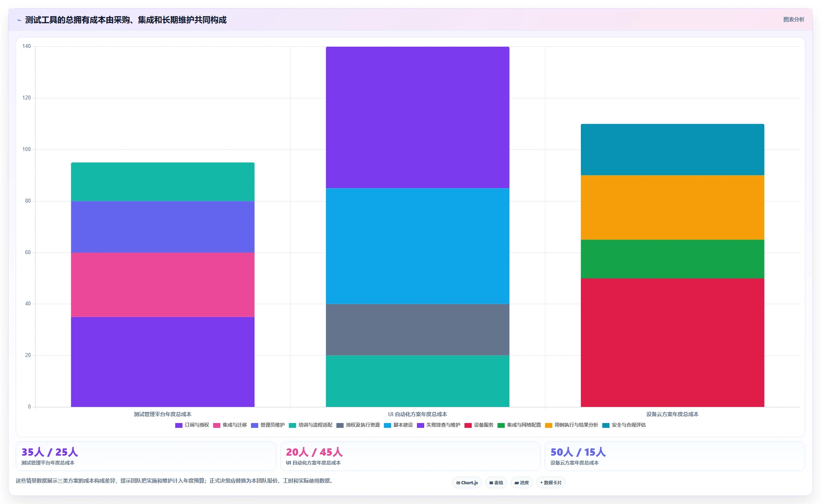Click the 20人 / 45人 stat card value
The width and height of the screenshot is (821, 504).
tap(314, 452)
